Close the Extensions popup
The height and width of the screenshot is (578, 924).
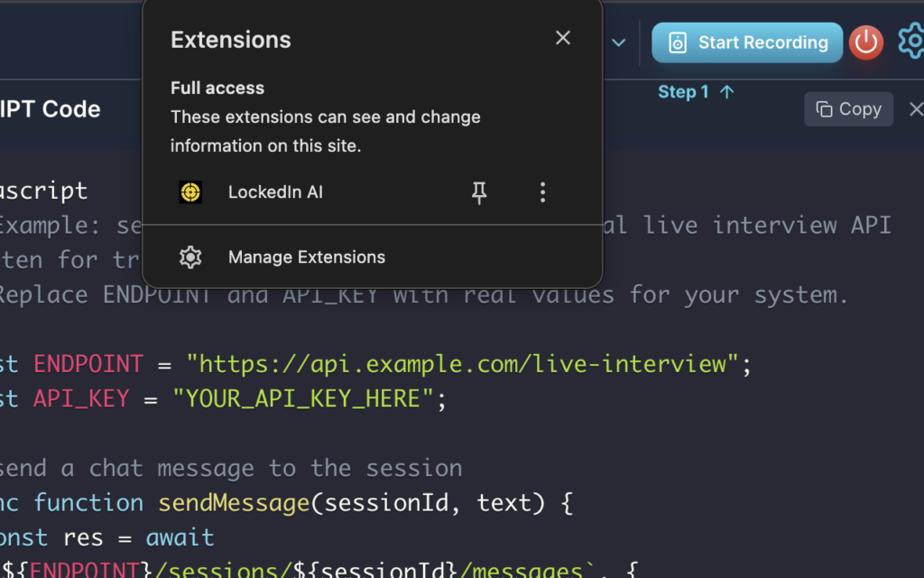pos(562,38)
